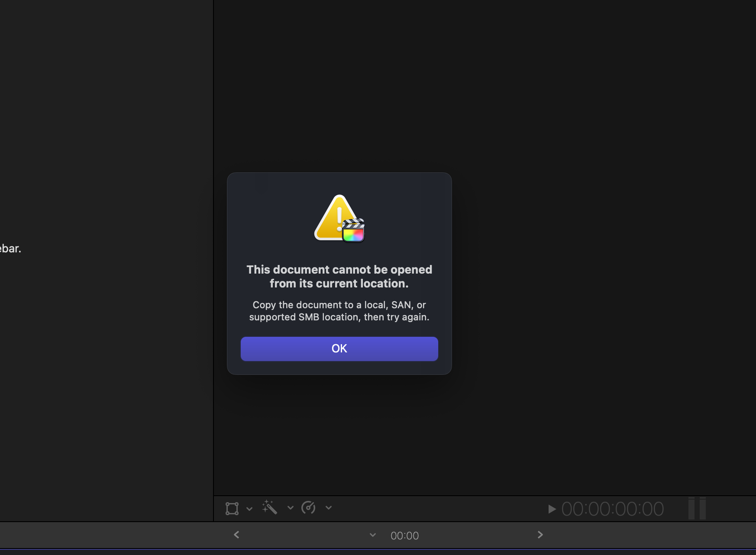756x555 pixels.
Task: Click the magic wand enhancements icon
Action: 269,507
